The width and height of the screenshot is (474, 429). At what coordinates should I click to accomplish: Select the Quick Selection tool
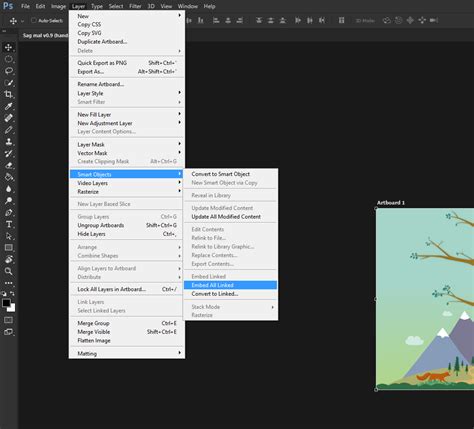click(9, 83)
